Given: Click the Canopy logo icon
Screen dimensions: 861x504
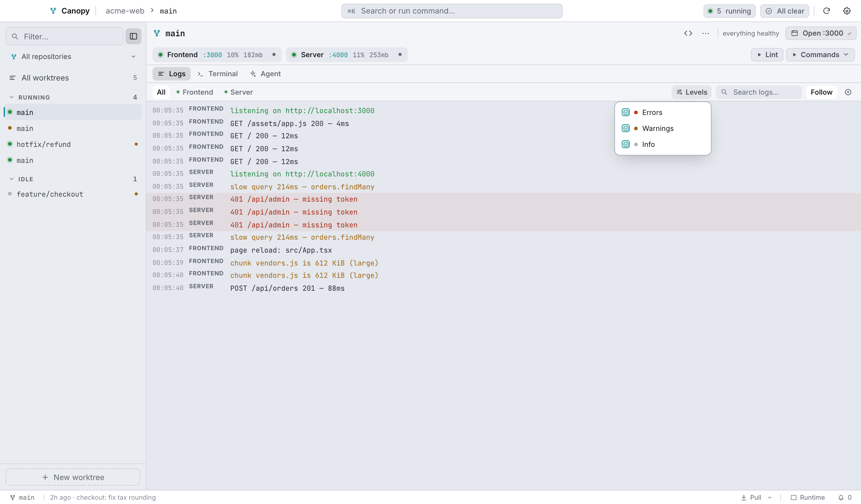Looking at the screenshot, I should 53,11.
